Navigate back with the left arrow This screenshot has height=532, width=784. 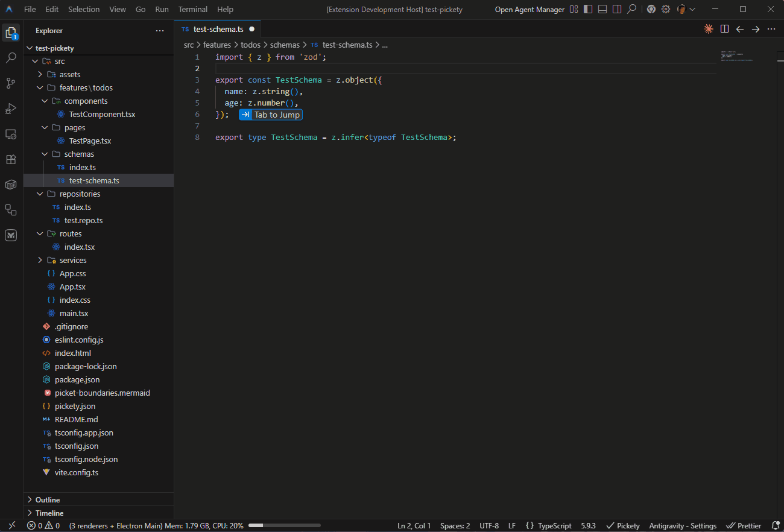[740, 29]
